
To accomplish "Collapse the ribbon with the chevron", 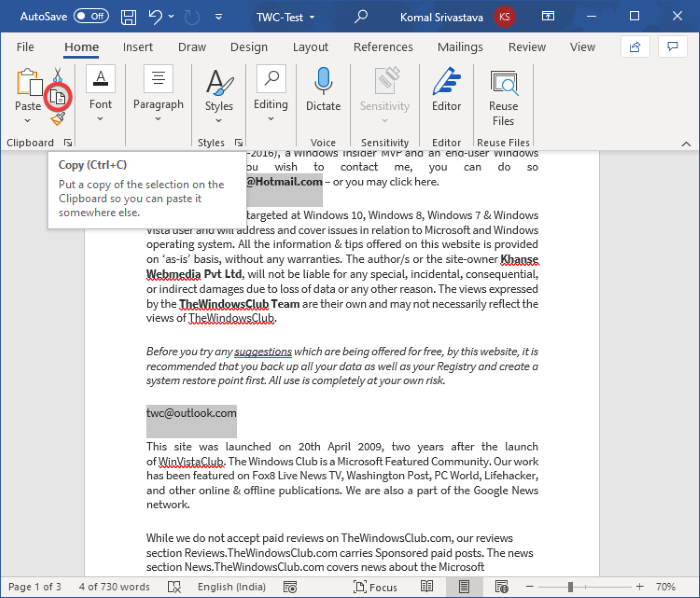I will pos(686,143).
